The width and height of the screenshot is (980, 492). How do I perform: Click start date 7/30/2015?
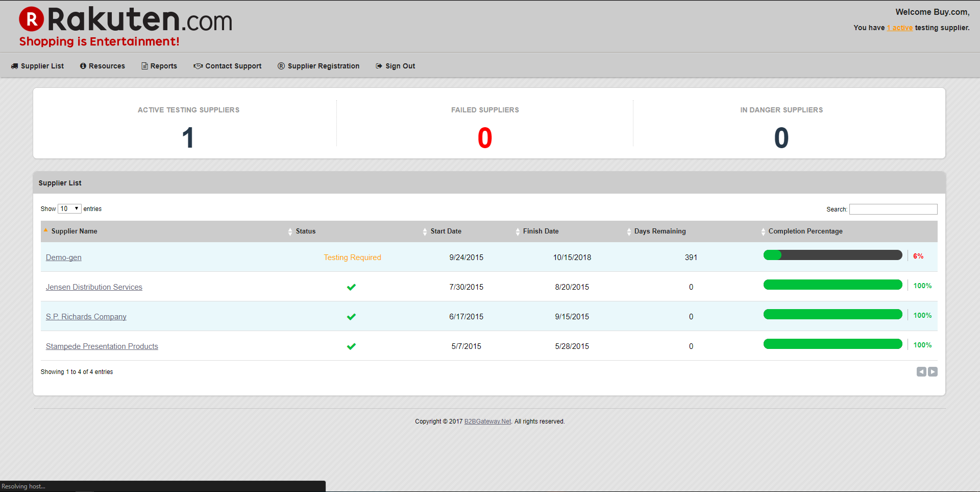point(467,287)
